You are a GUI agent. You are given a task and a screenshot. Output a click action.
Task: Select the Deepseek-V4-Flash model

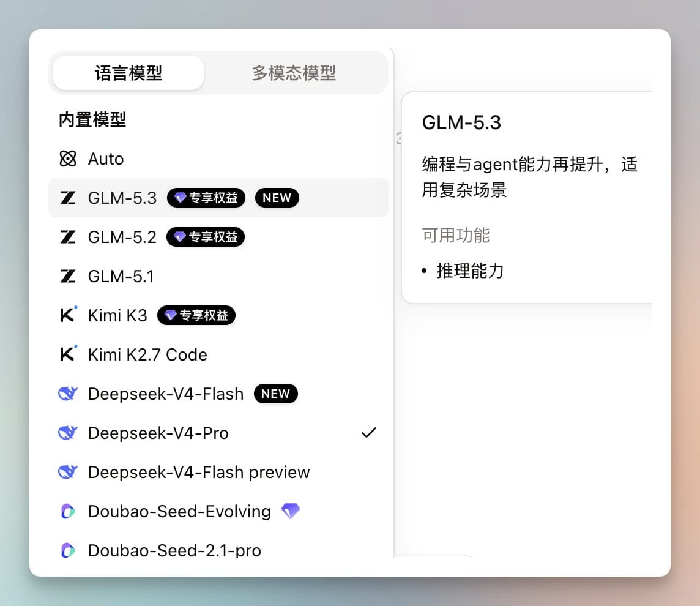[x=218, y=394]
